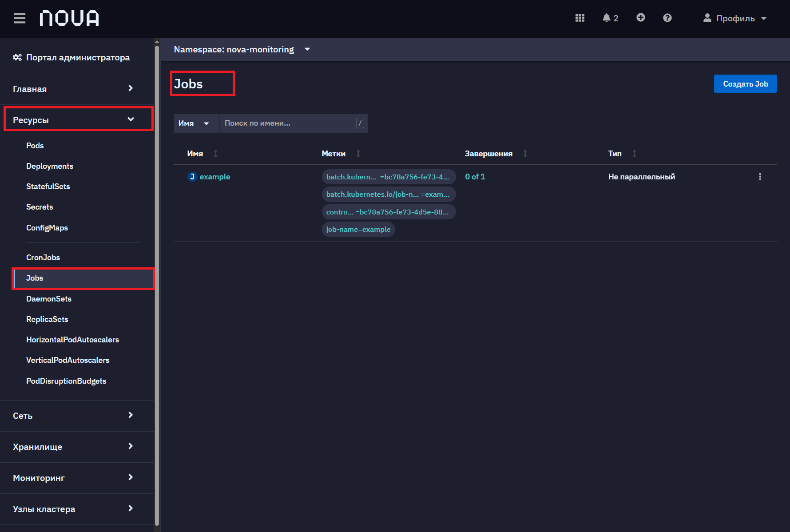The image size is (790, 532).
Task: Click the Jobs page heading
Action: coord(188,84)
